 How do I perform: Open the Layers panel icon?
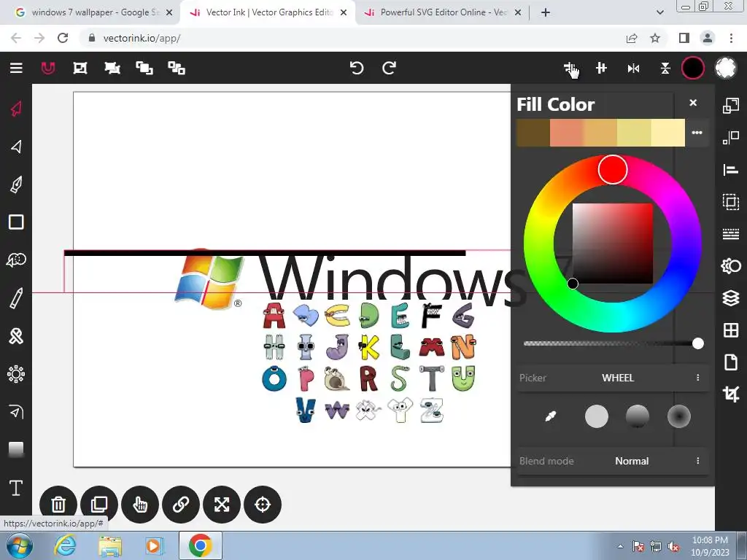point(731,298)
